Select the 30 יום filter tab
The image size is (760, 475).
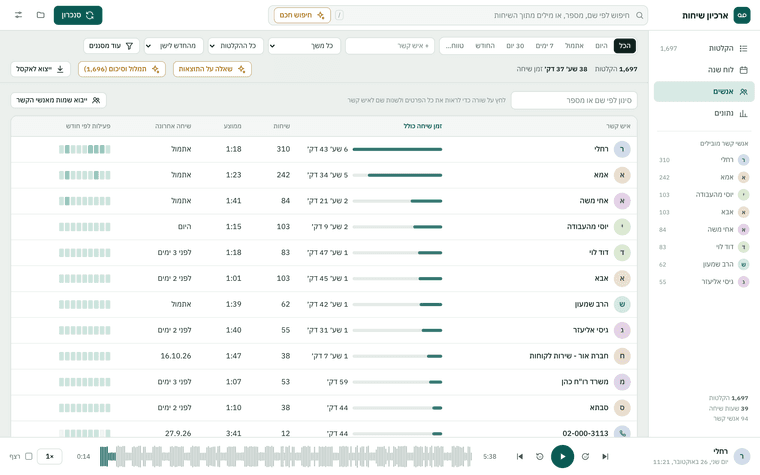pos(515,46)
